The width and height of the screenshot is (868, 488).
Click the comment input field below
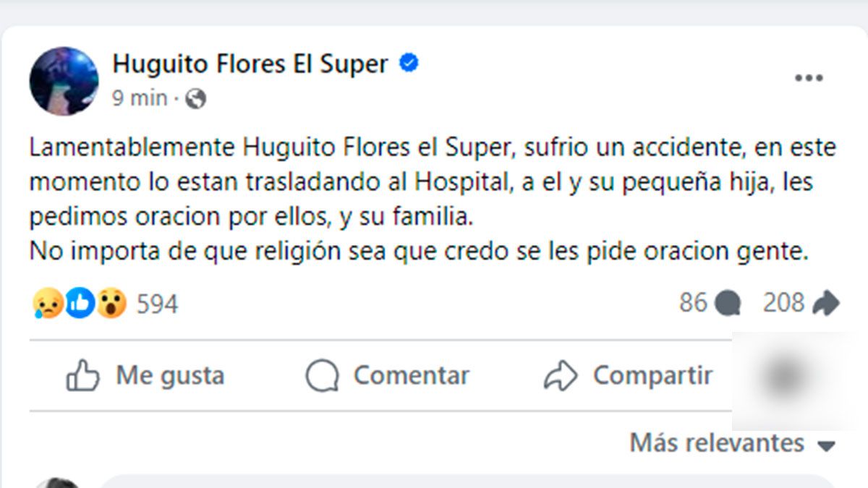(463, 481)
